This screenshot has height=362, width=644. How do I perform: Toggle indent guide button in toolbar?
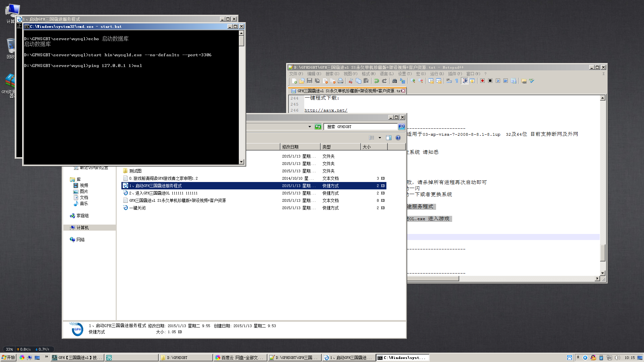(465, 81)
